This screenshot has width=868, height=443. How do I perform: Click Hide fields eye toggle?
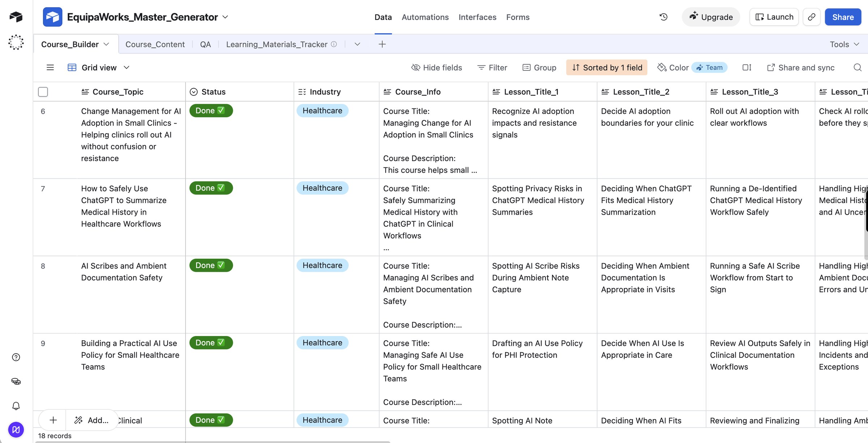[x=437, y=68]
